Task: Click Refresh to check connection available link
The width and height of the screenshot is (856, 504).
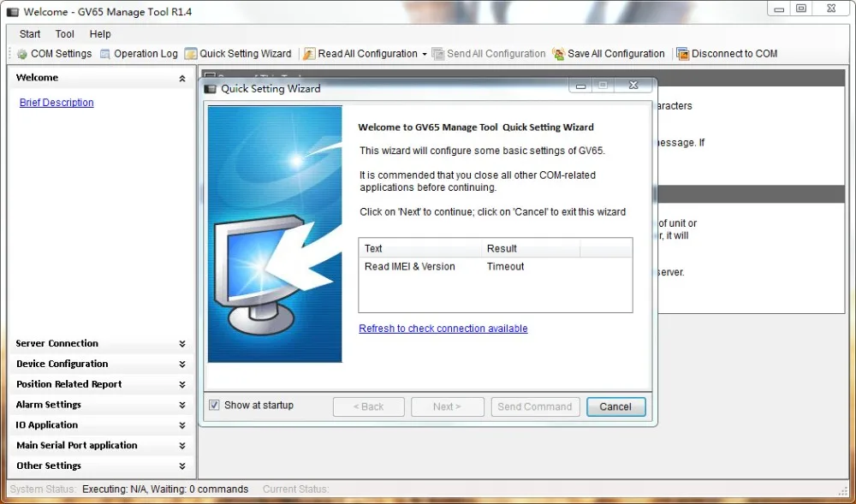Action: [443, 329]
